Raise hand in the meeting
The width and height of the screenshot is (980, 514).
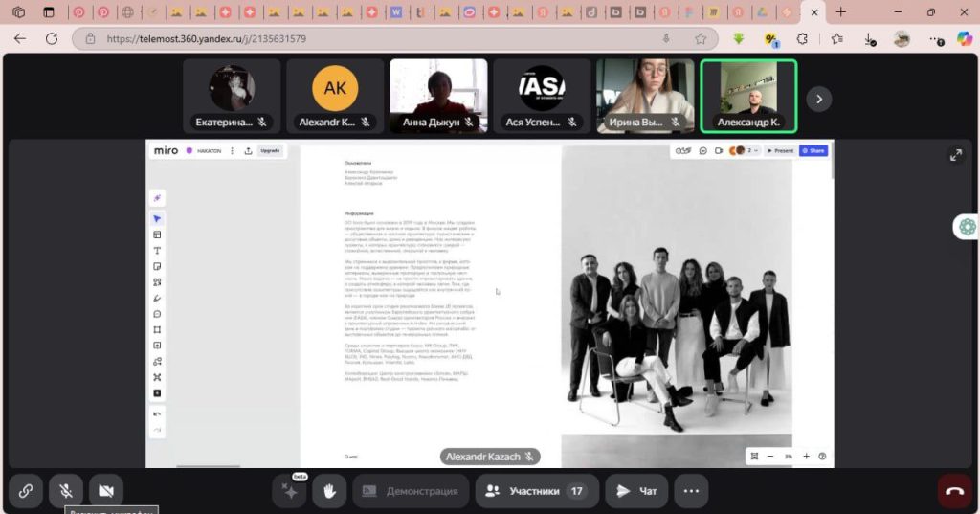328,491
